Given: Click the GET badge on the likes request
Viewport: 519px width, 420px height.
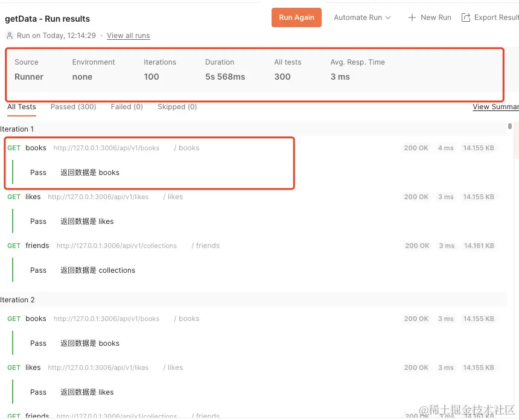Looking at the screenshot, I should [x=13, y=197].
